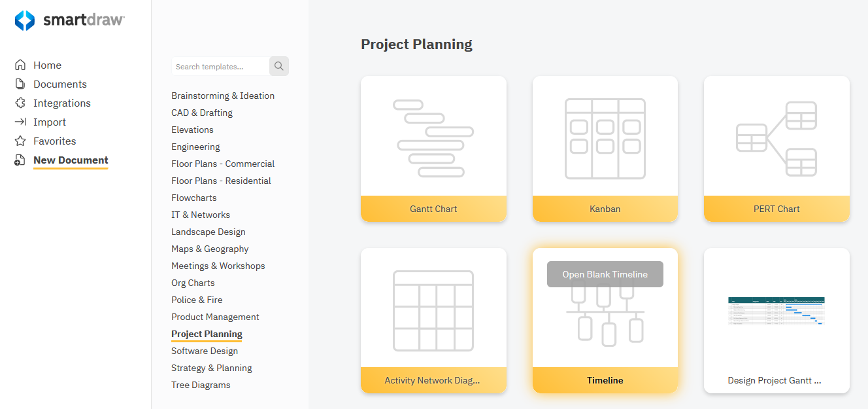
Task: Click the Integrations icon
Action: pos(20,103)
